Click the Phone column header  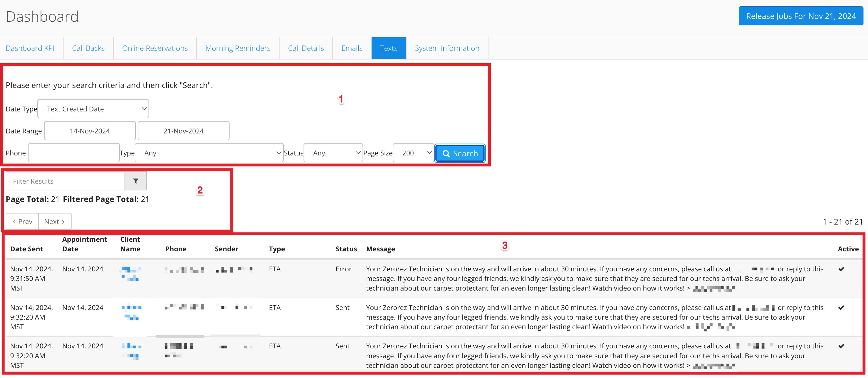176,249
